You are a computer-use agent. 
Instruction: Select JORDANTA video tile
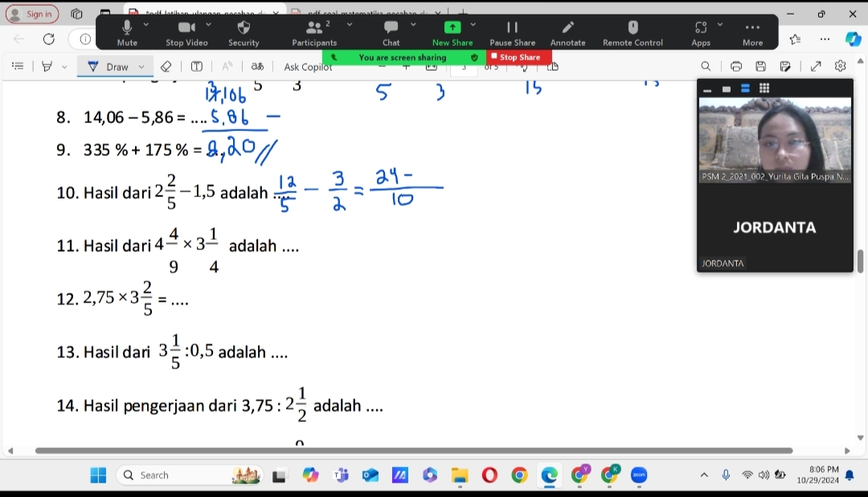(775, 227)
